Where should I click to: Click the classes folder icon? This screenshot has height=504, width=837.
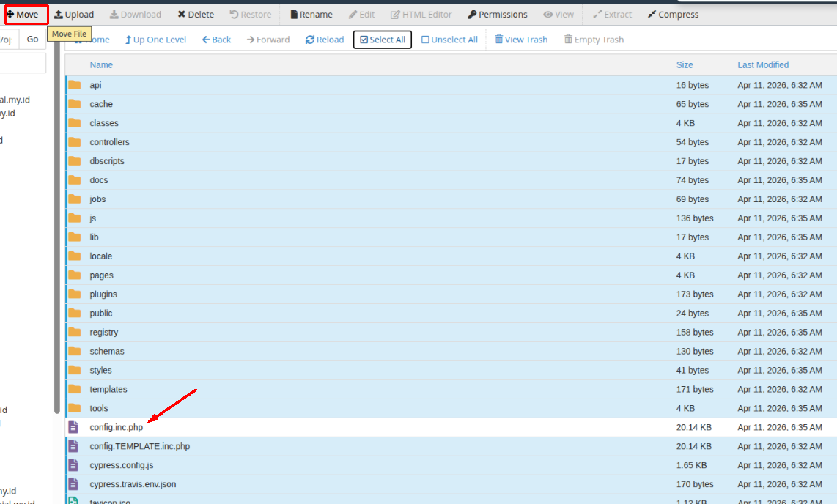(x=75, y=123)
